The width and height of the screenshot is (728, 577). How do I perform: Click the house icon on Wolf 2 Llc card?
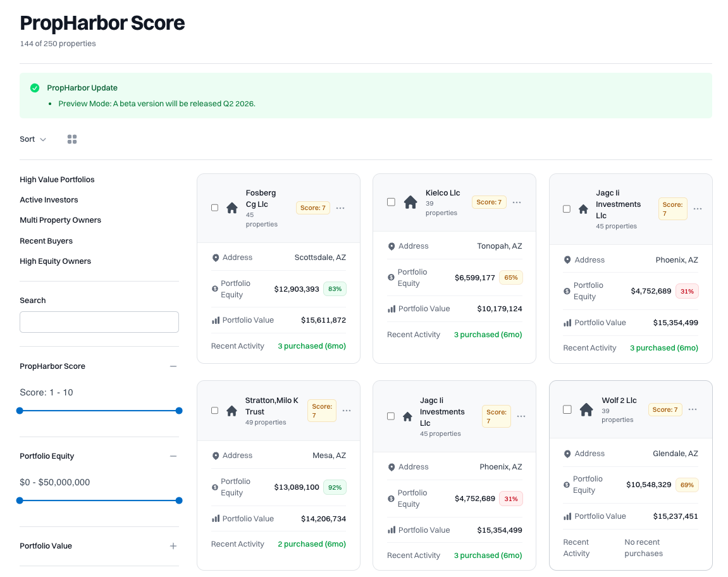tap(586, 409)
